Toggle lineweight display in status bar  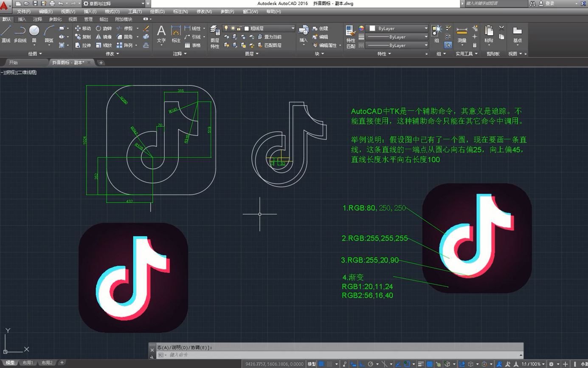click(421, 364)
